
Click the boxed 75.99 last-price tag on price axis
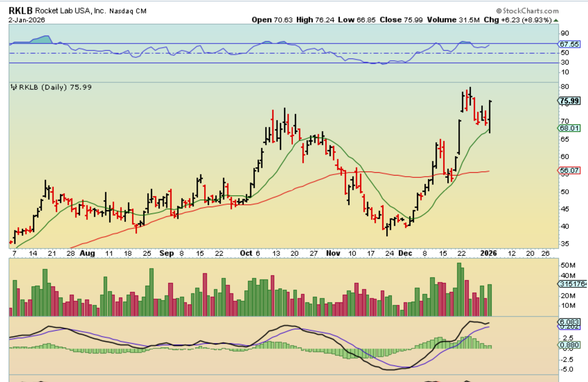click(570, 101)
